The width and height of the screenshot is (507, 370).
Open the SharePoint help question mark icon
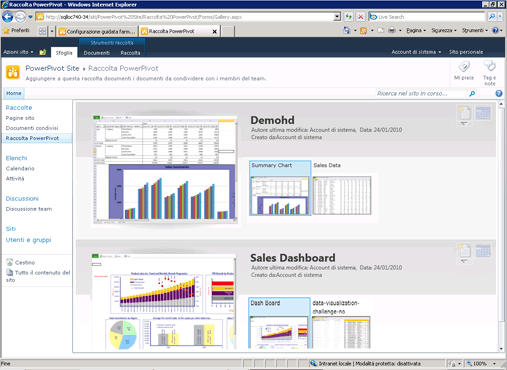499,94
